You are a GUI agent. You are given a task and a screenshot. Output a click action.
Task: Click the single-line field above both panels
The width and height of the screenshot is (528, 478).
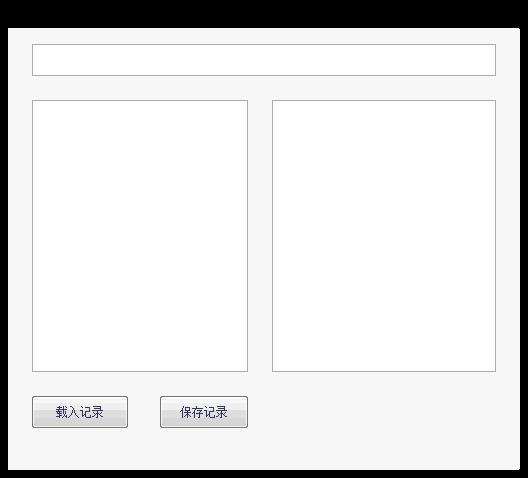pos(264,60)
